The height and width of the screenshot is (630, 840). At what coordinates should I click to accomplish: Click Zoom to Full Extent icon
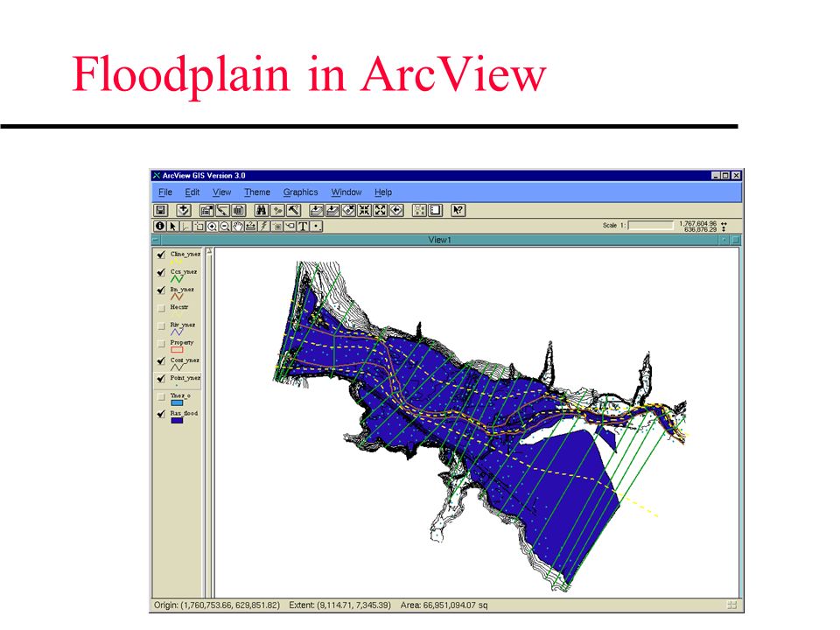point(317,210)
